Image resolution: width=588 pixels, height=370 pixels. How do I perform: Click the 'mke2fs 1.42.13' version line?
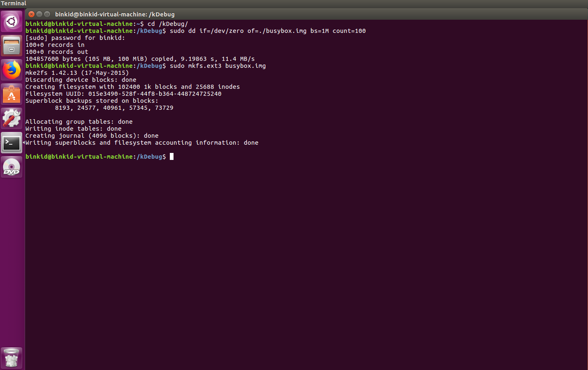(77, 73)
